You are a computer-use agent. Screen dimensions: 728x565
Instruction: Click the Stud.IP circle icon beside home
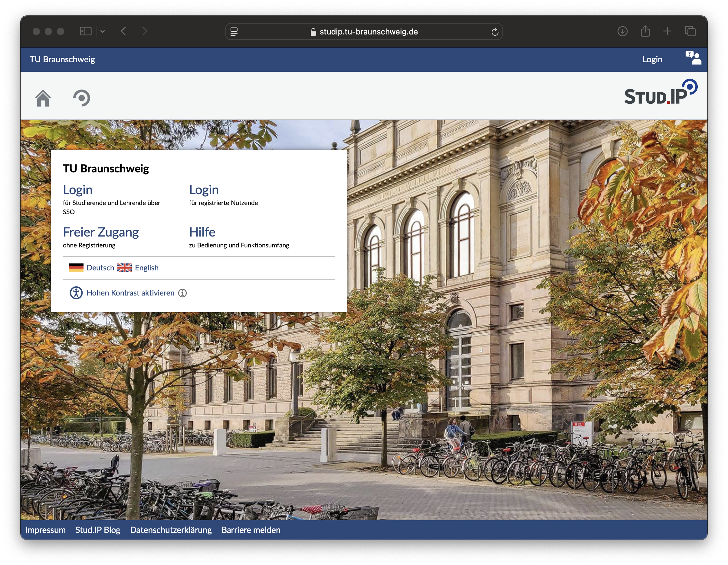(82, 98)
